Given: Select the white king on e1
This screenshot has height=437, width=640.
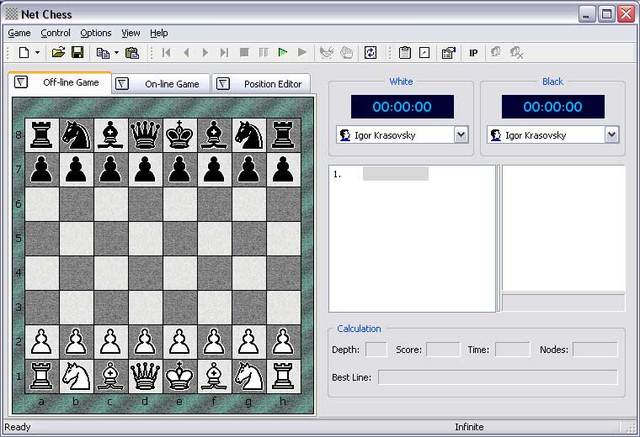Looking at the screenshot, I should [x=179, y=376].
